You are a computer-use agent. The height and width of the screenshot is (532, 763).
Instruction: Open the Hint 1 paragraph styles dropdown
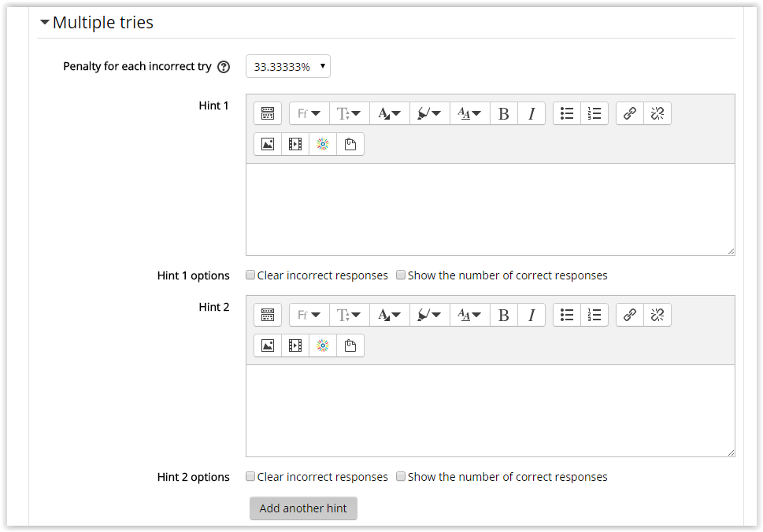tap(469, 113)
